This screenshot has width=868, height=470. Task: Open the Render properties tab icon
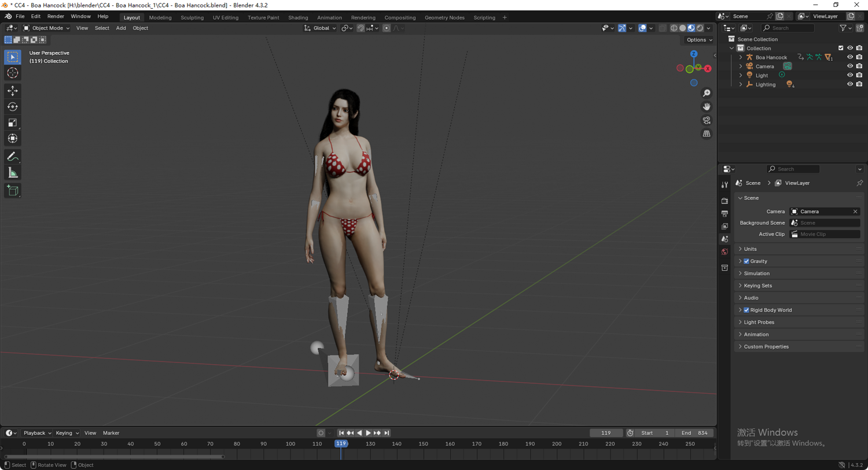[724, 201]
